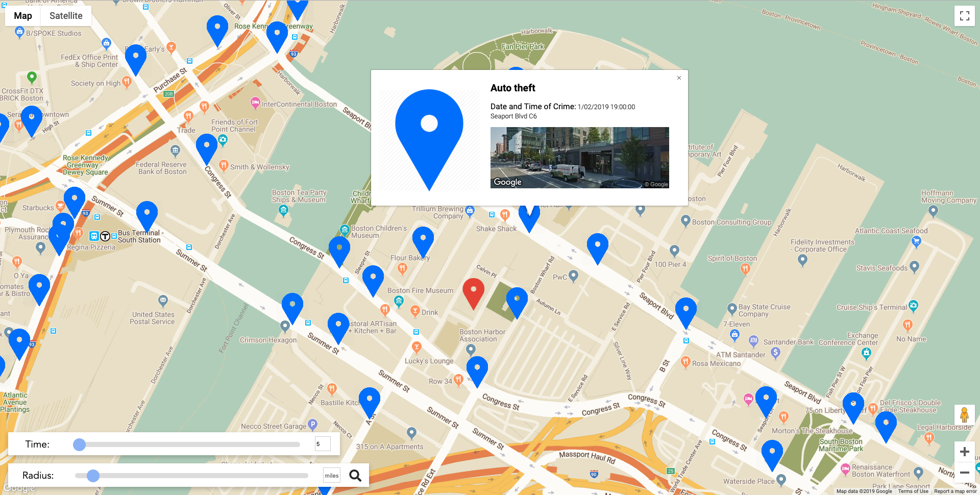This screenshot has width=980, height=495.
Task: Zoom out of the map
Action: pyautogui.click(x=964, y=473)
